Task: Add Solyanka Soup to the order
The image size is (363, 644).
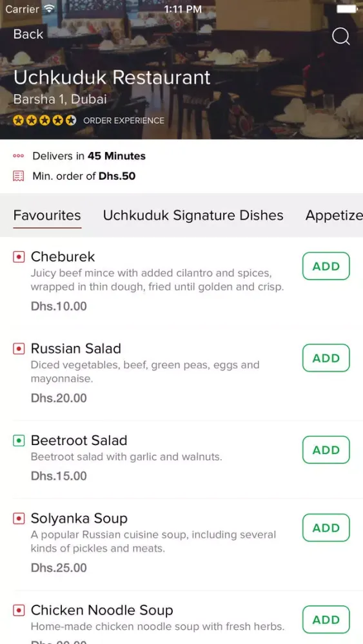Action: 326,528
